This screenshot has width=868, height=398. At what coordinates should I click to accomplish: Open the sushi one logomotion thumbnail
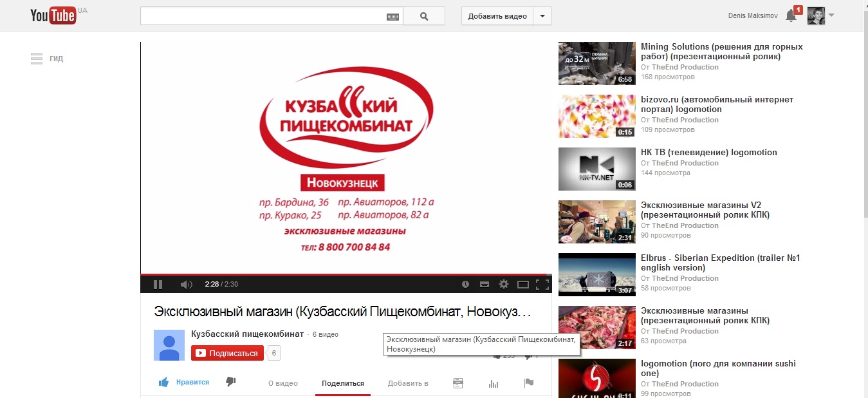[x=597, y=379]
